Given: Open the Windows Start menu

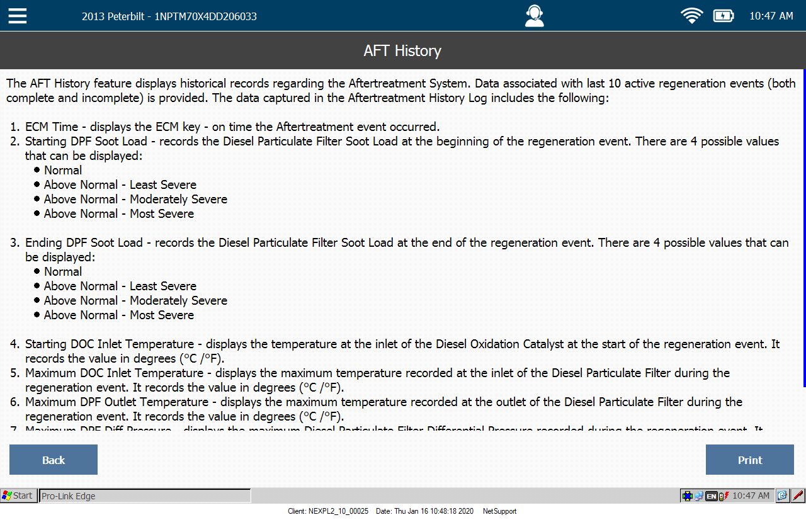Looking at the screenshot, I should pos(18,496).
